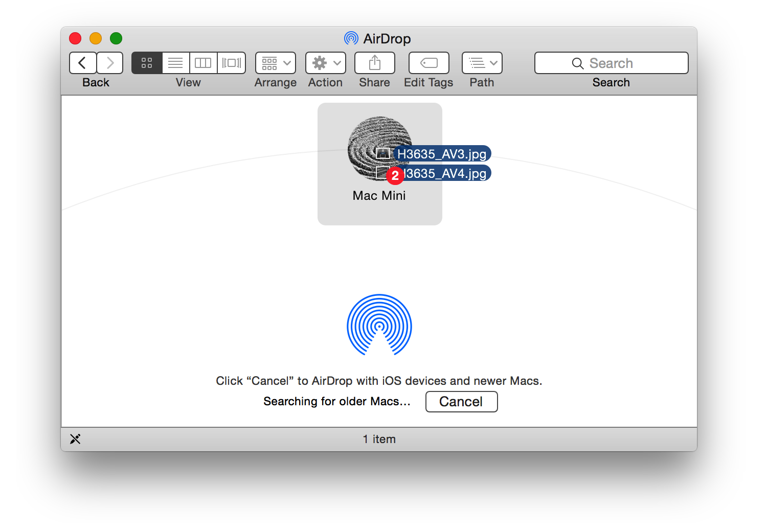Screen dimensions: 767x532
Task: Go back with the left chevron button
Action: [x=83, y=63]
